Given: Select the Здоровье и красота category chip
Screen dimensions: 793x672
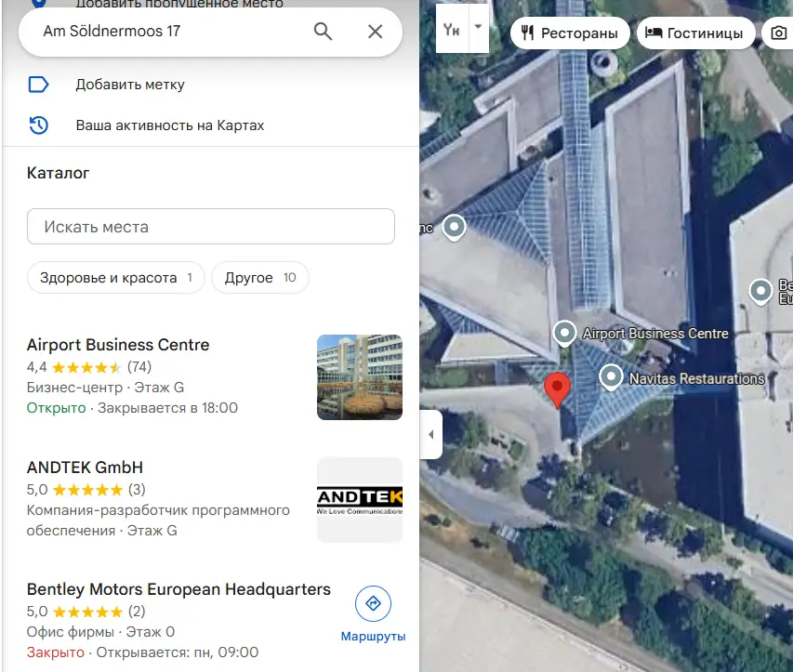Looking at the screenshot, I should point(116,278).
